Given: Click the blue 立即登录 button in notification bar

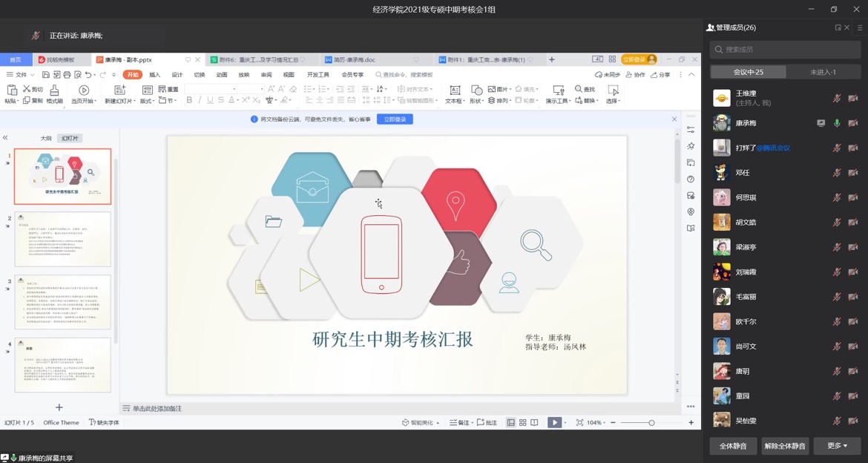Looking at the screenshot, I should 395,119.
